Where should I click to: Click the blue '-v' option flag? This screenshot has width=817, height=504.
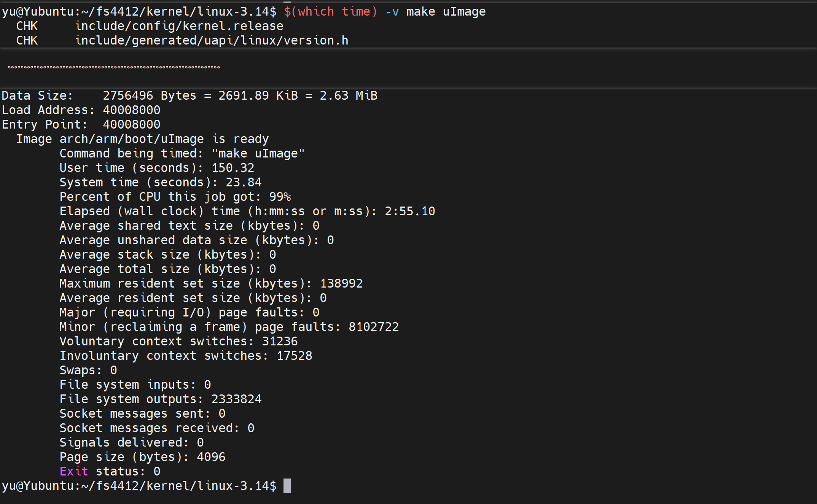point(392,11)
